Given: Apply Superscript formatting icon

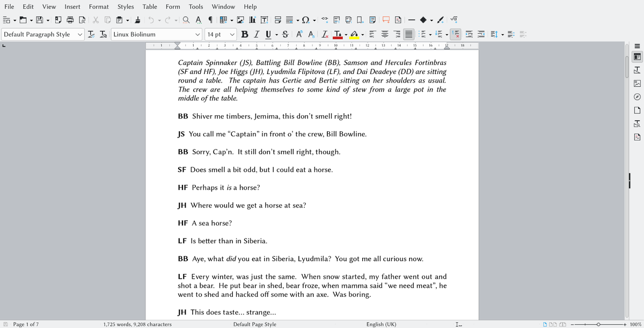Looking at the screenshot, I should pos(299,34).
